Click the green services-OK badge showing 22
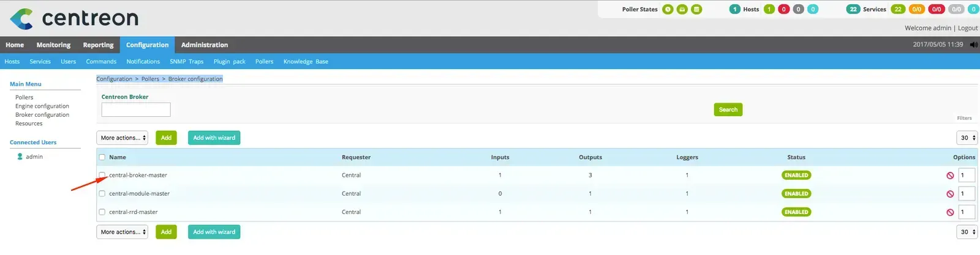 [x=898, y=9]
